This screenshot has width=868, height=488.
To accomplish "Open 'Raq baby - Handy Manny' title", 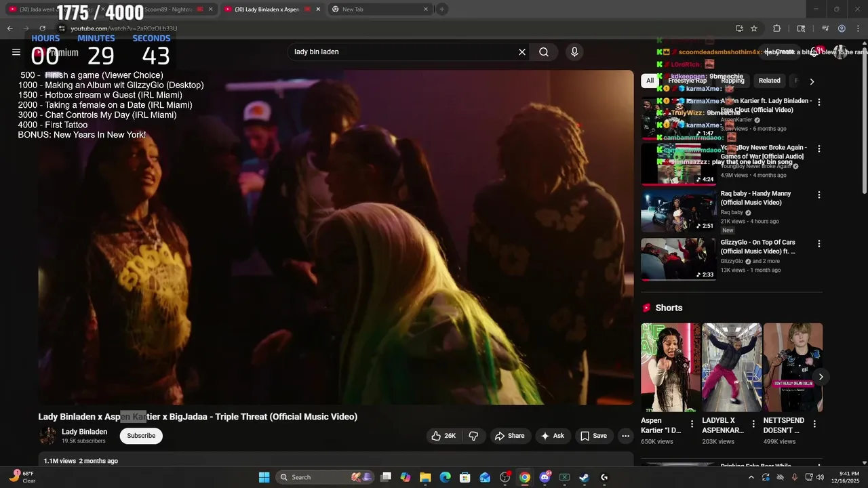I will coord(755,198).
